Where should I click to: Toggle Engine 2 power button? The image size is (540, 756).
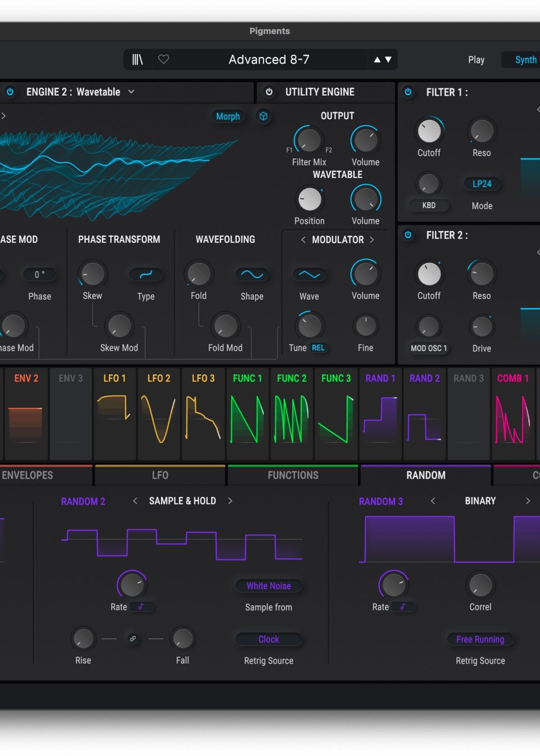click(10, 92)
